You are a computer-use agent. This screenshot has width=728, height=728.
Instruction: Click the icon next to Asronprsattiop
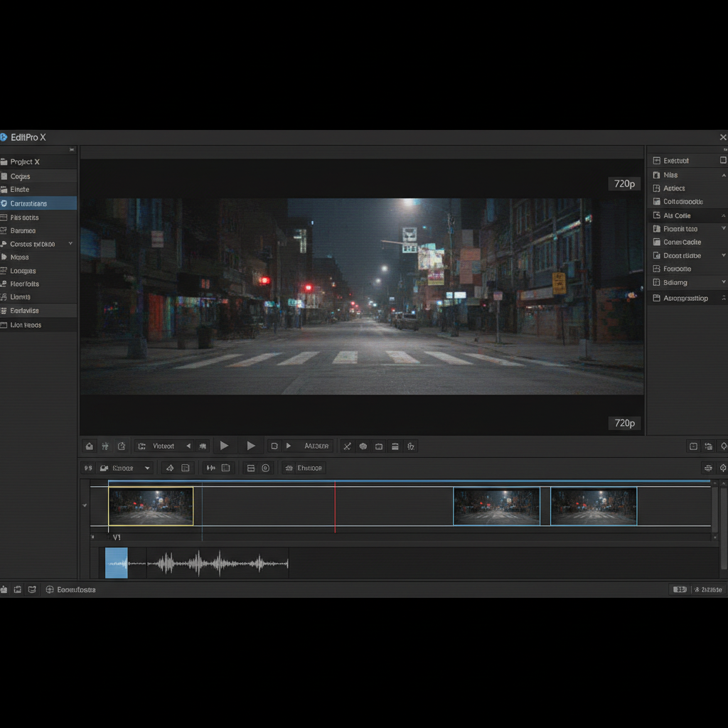coord(657,299)
